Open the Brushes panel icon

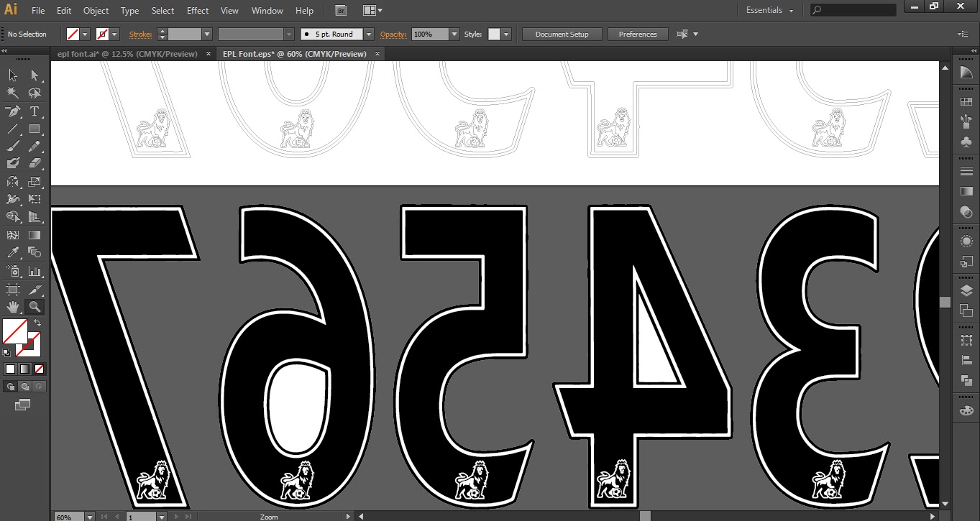pyautogui.click(x=966, y=122)
